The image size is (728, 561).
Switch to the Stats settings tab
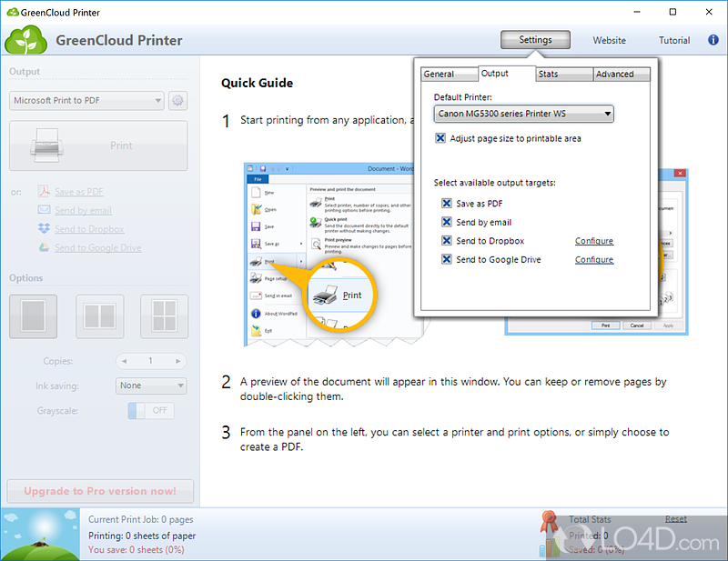[564, 75]
